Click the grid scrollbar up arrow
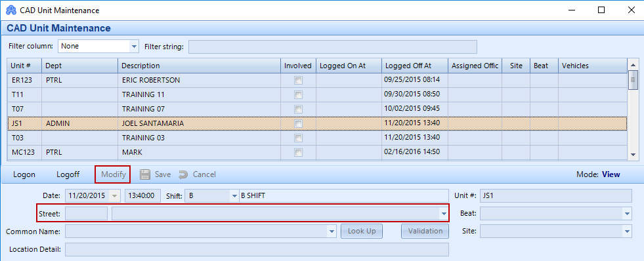Viewport: 644px width, 261px height. [633, 64]
